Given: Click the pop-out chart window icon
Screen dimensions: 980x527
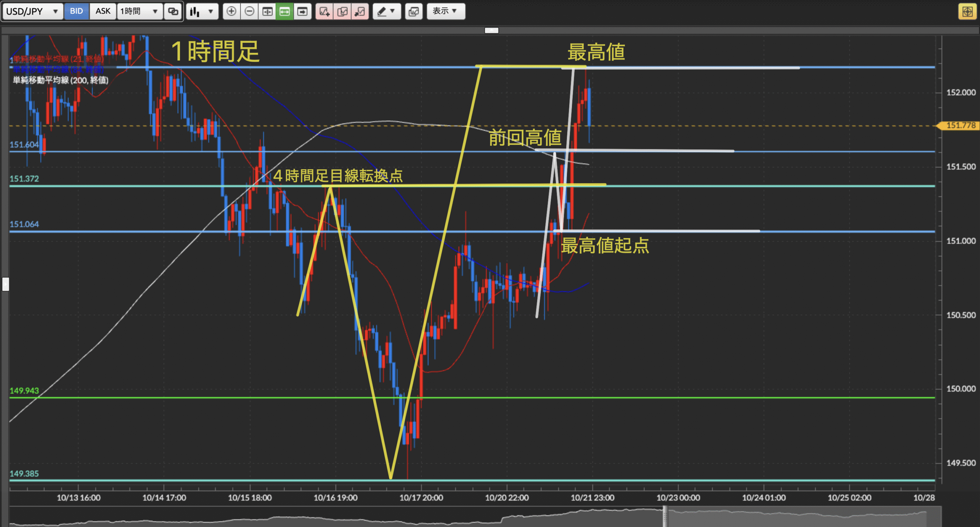Looking at the screenshot, I should point(360,11).
